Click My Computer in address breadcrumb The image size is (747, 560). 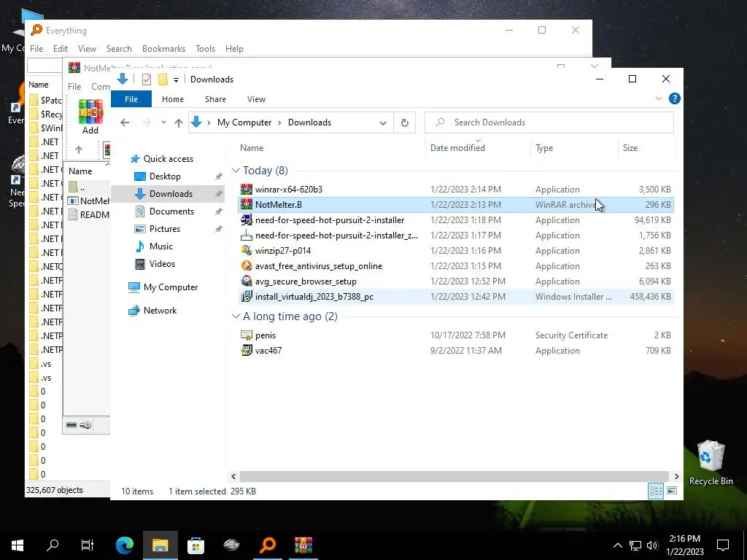[244, 122]
